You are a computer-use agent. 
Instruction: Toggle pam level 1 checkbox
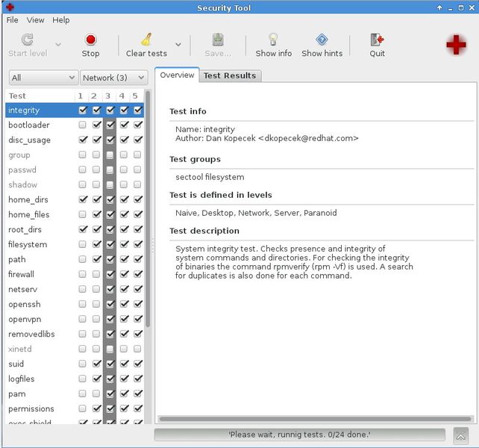(x=82, y=393)
